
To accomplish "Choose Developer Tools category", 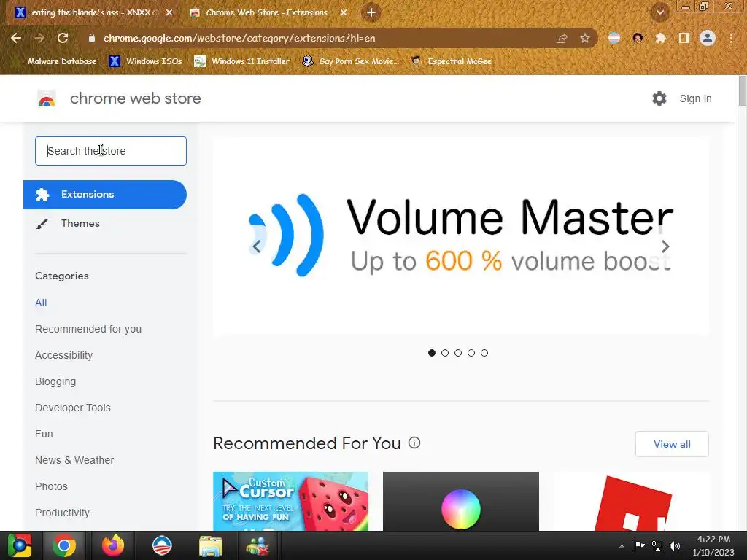I will [73, 408].
